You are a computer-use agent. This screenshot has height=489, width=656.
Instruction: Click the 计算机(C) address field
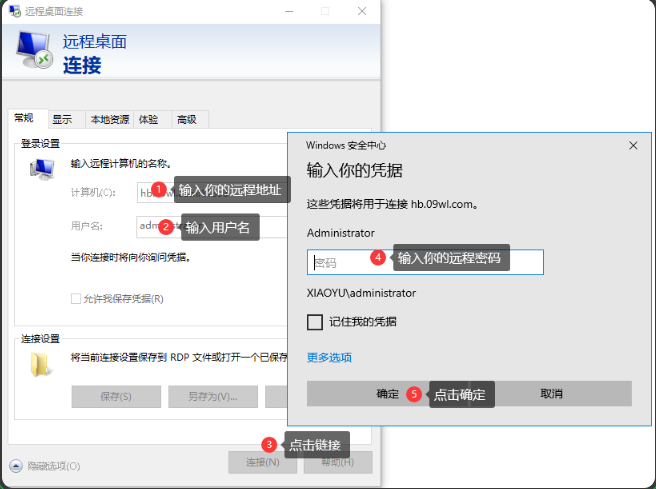coord(212,192)
